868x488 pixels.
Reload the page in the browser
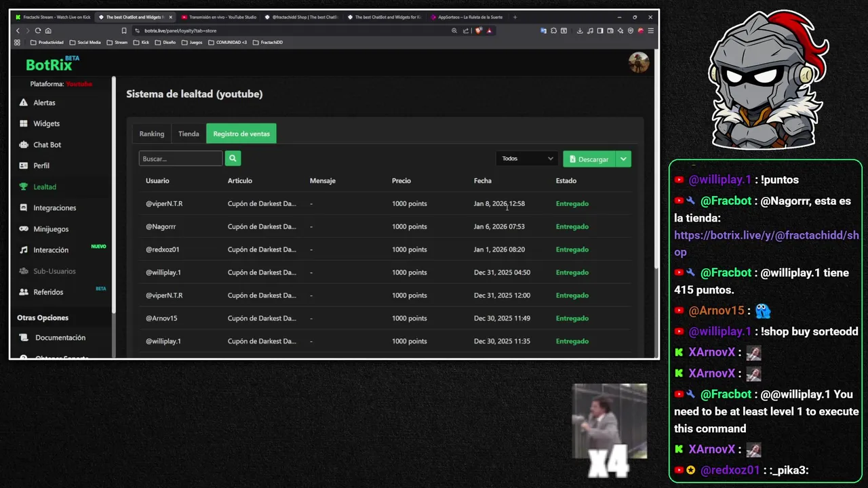pyautogui.click(x=38, y=30)
